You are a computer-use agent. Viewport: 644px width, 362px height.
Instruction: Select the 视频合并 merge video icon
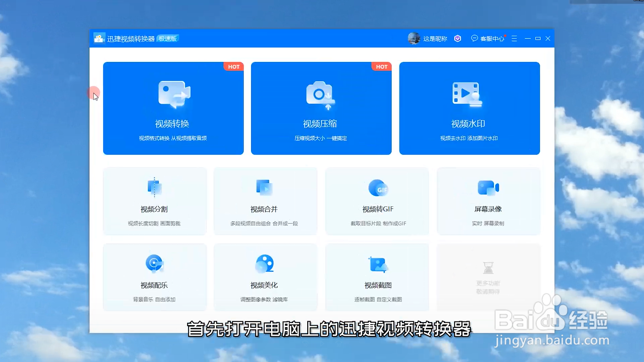[264, 188]
